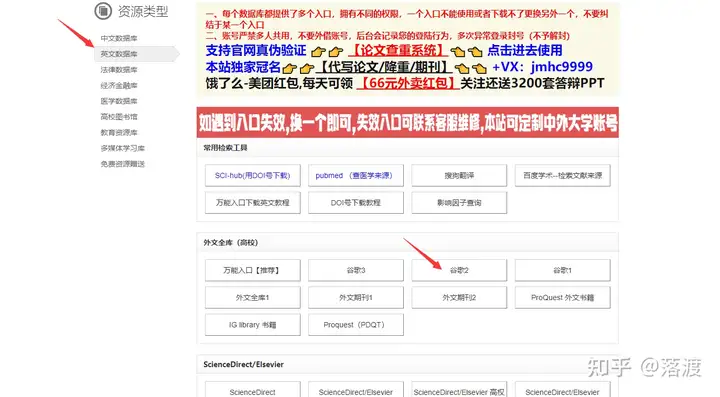Click the 万能入口【推荐】 button
Screen dimensions: 720x397
[x=253, y=270]
